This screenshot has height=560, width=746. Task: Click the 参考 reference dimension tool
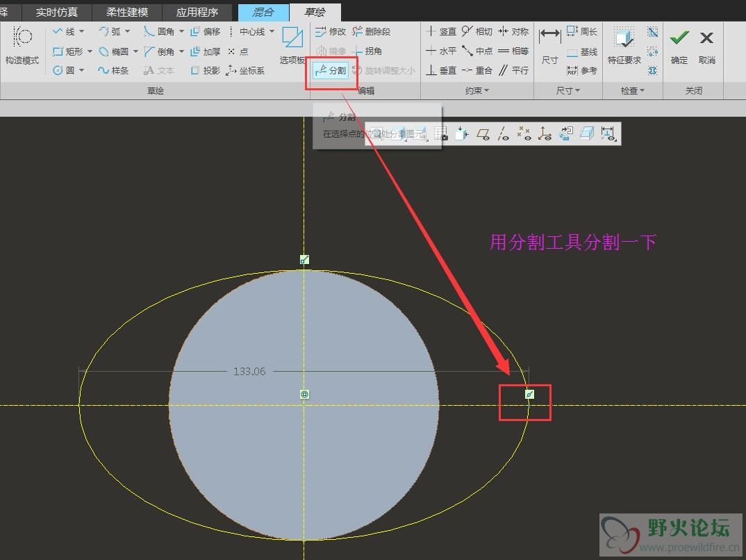[x=581, y=70]
